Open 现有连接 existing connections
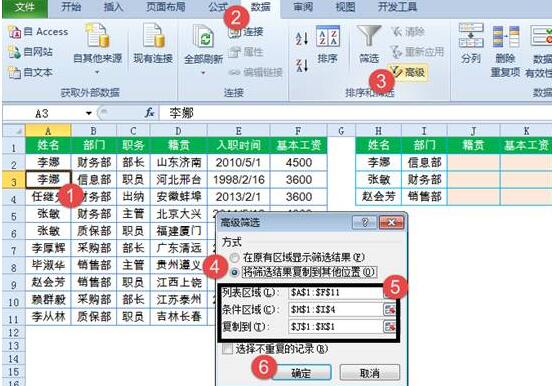The width and height of the screenshot is (552, 386). [x=153, y=43]
